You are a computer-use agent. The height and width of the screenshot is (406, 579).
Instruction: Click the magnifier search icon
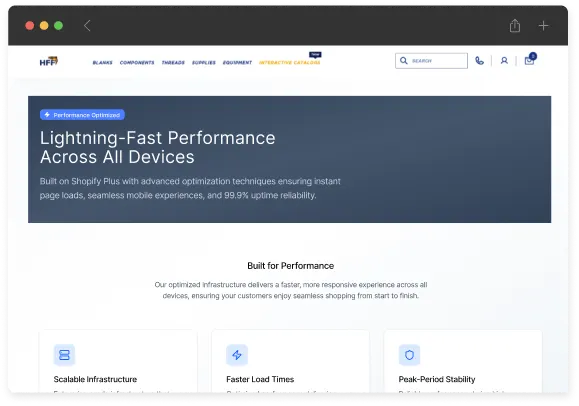(x=404, y=61)
